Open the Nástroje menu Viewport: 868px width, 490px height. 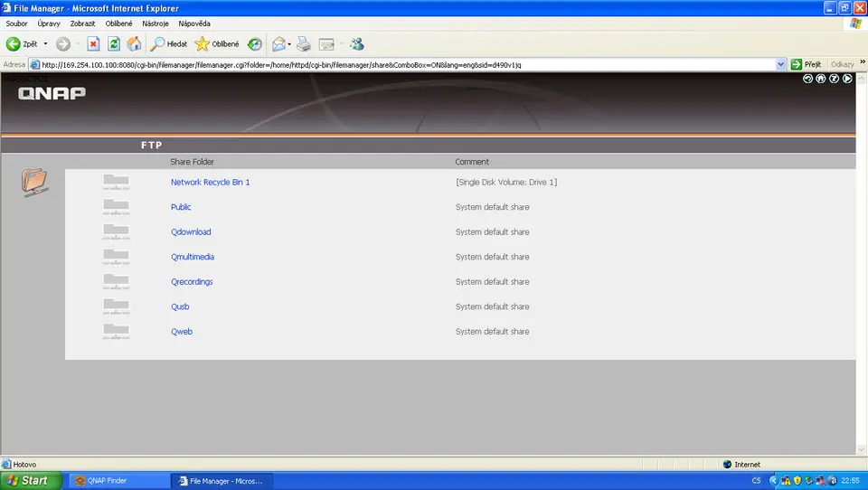(x=155, y=24)
